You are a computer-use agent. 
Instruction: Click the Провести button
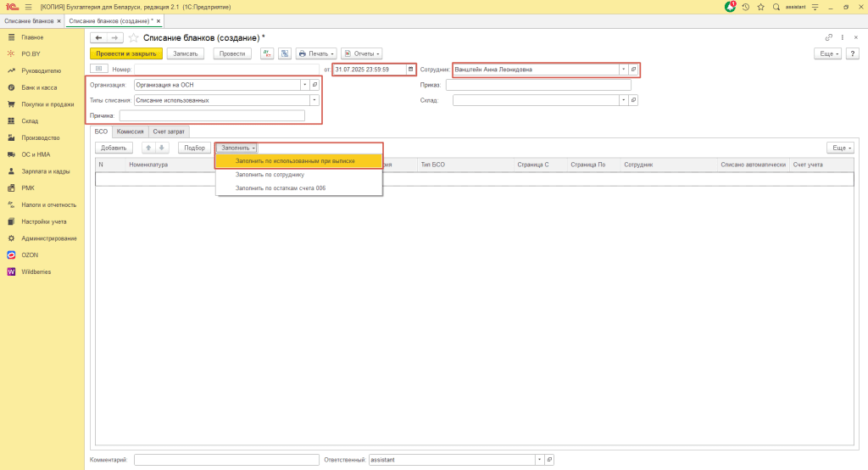point(232,53)
